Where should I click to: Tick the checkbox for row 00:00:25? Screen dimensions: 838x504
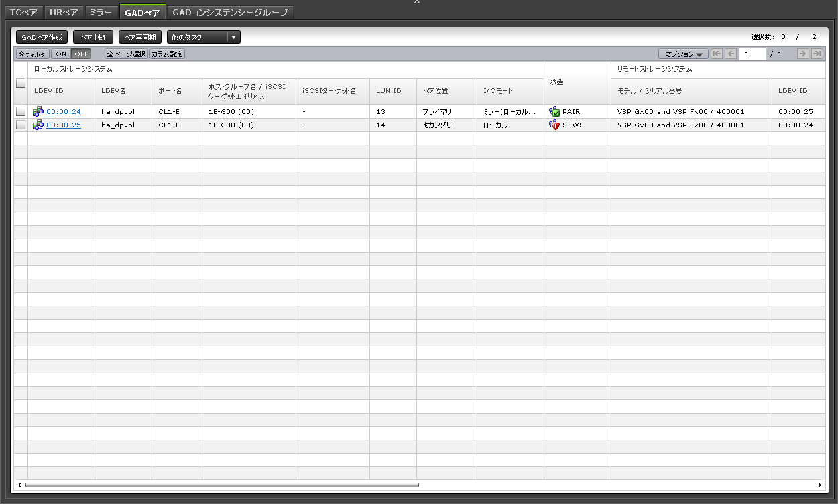point(21,125)
